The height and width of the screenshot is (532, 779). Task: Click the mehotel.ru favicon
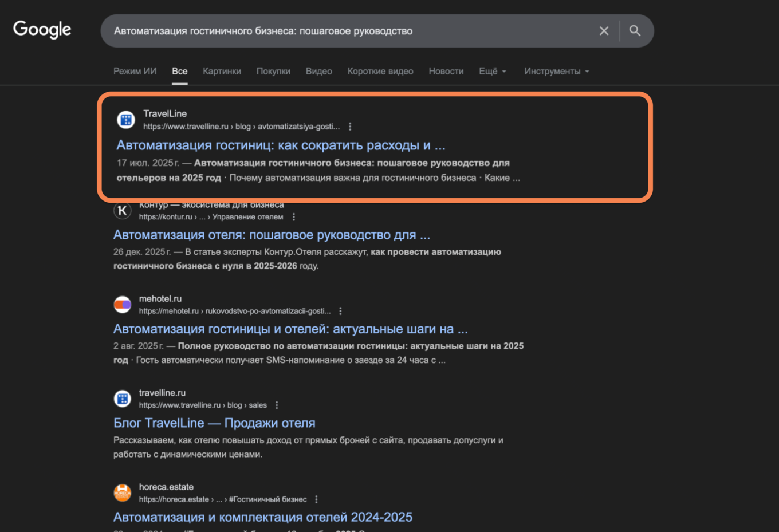(x=123, y=305)
